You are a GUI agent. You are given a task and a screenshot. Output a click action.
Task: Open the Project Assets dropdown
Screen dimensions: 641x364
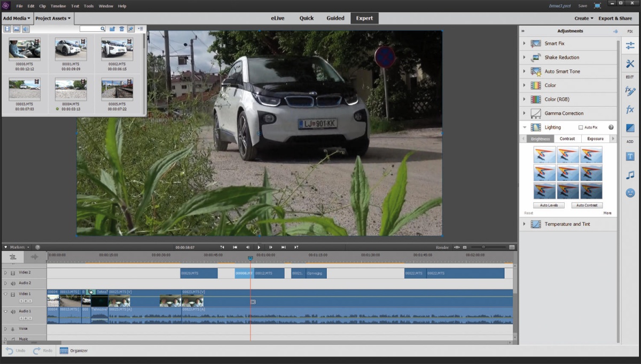pos(53,18)
